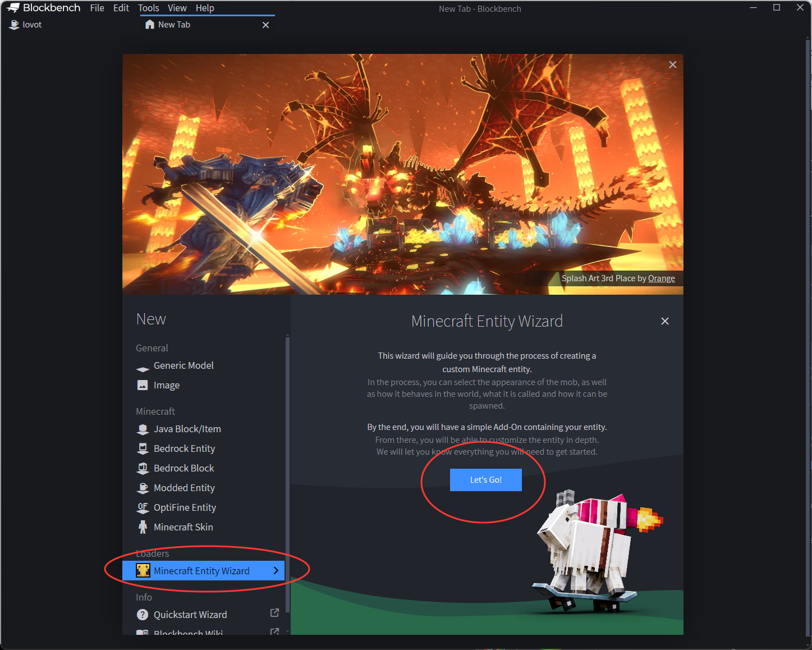Select the New Tab tab

pos(208,25)
